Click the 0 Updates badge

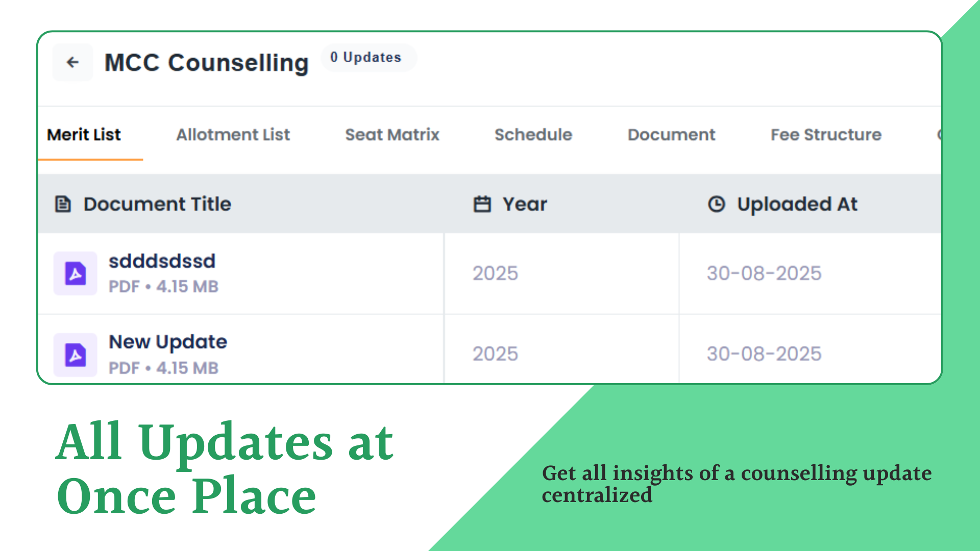pyautogui.click(x=366, y=58)
